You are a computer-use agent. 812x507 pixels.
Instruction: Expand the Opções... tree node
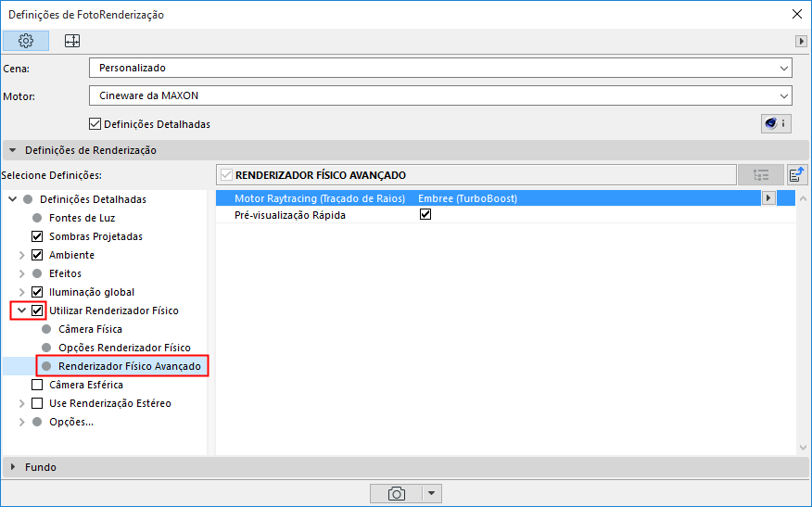tap(21, 422)
